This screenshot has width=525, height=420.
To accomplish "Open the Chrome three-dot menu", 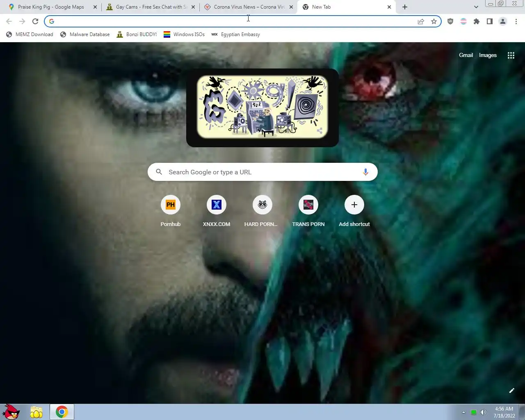I will point(516,21).
